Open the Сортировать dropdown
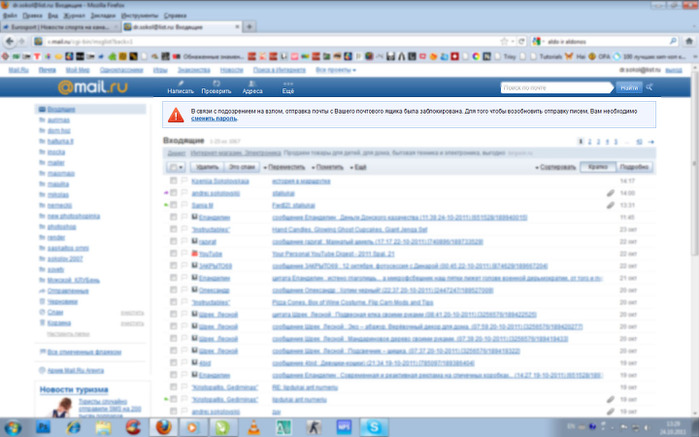The height and width of the screenshot is (437, 699). click(x=555, y=167)
